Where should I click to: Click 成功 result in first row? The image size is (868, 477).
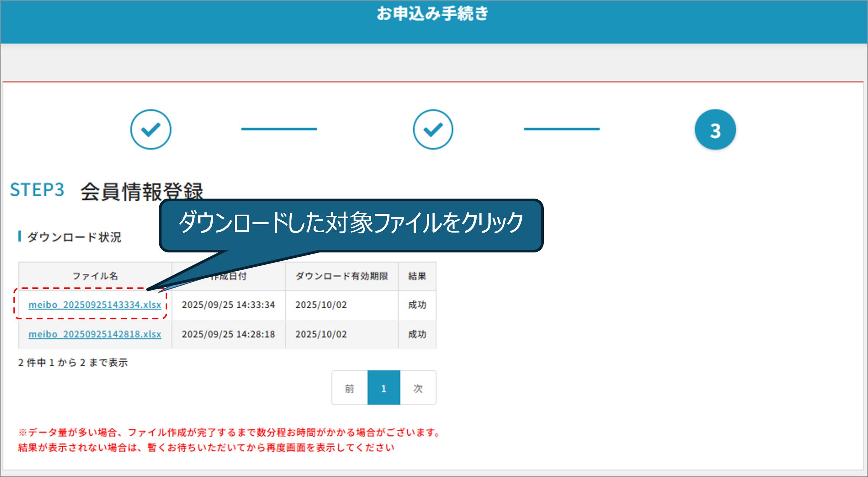coord(417,305)
